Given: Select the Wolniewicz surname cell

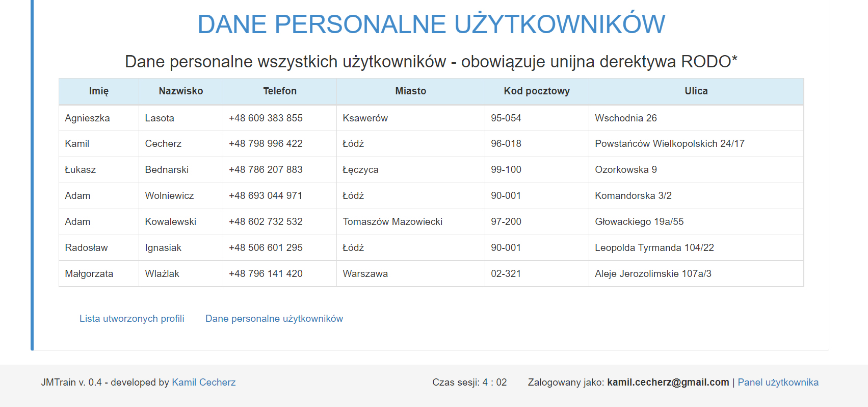Looking at the screenshot, I should pyautogui.click(x=181, y=196).
